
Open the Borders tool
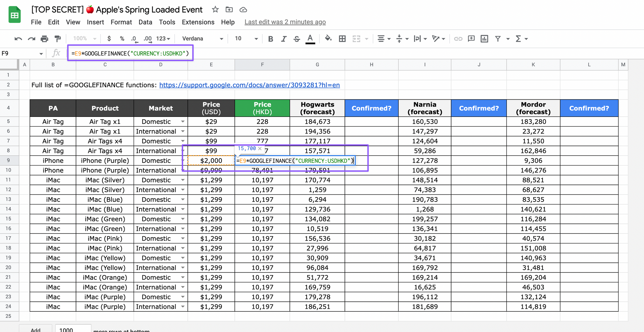[342, 39]
